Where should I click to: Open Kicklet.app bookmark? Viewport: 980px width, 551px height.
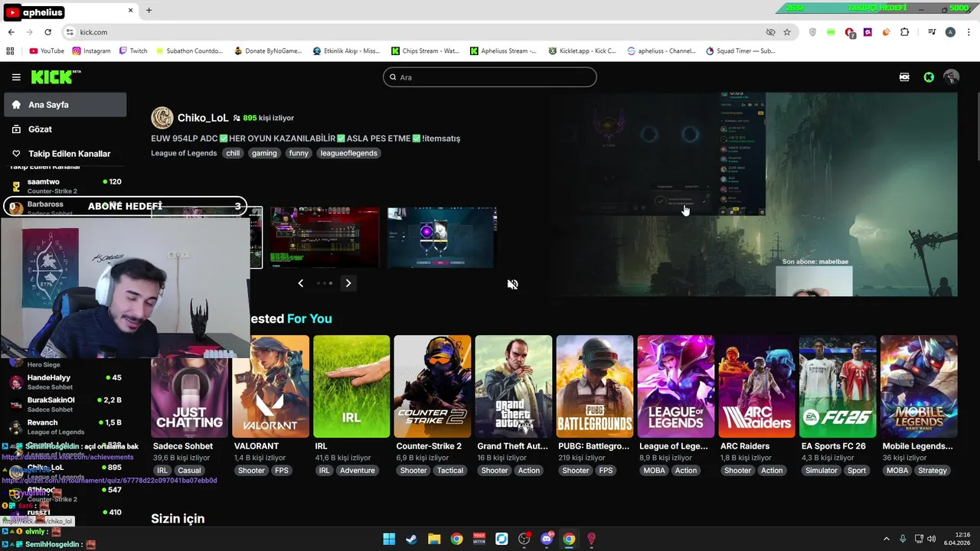583,51
